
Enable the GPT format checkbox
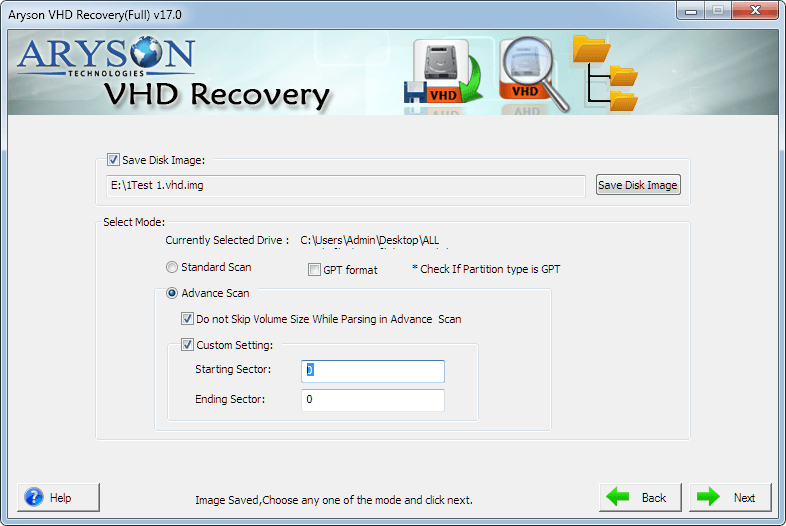[x=314, y=270]
